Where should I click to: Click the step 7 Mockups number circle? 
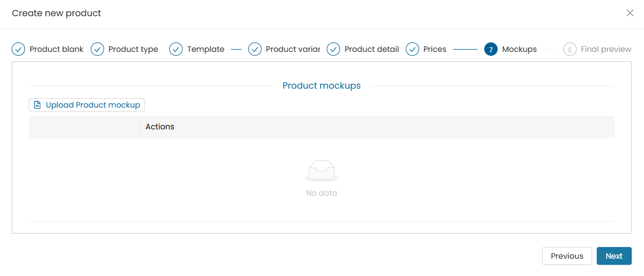tap(491, 50)
